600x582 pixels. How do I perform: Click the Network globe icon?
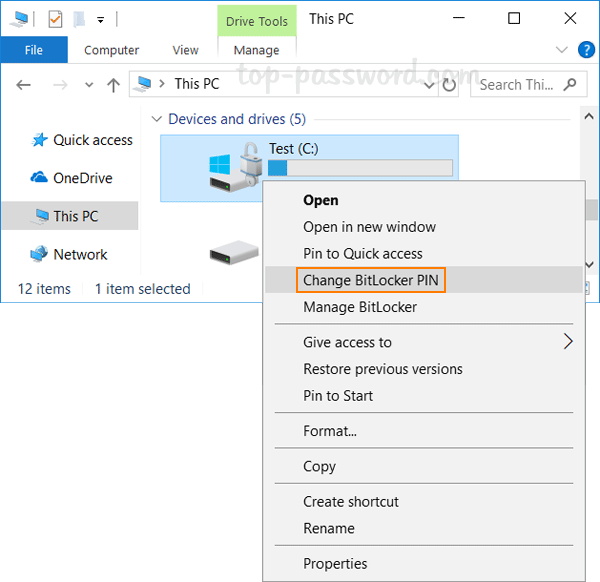(39, 253)
